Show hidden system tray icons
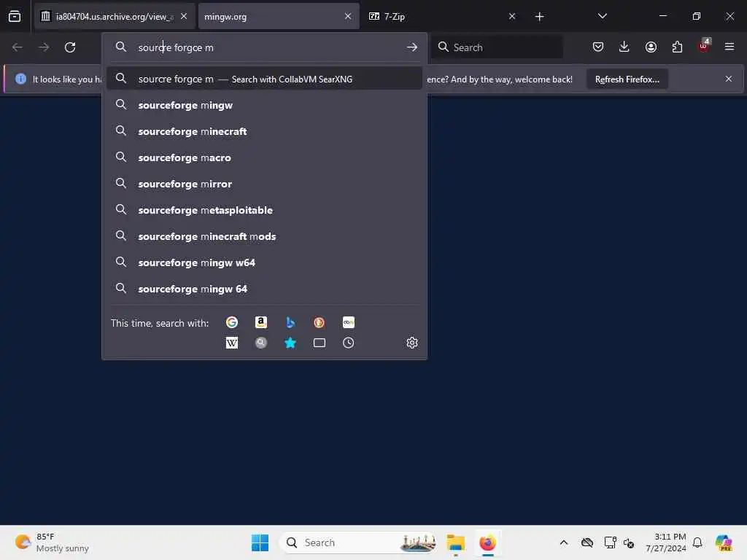Image resolution: width=747 pixels, height=560 pixels. tap(564, 542)
